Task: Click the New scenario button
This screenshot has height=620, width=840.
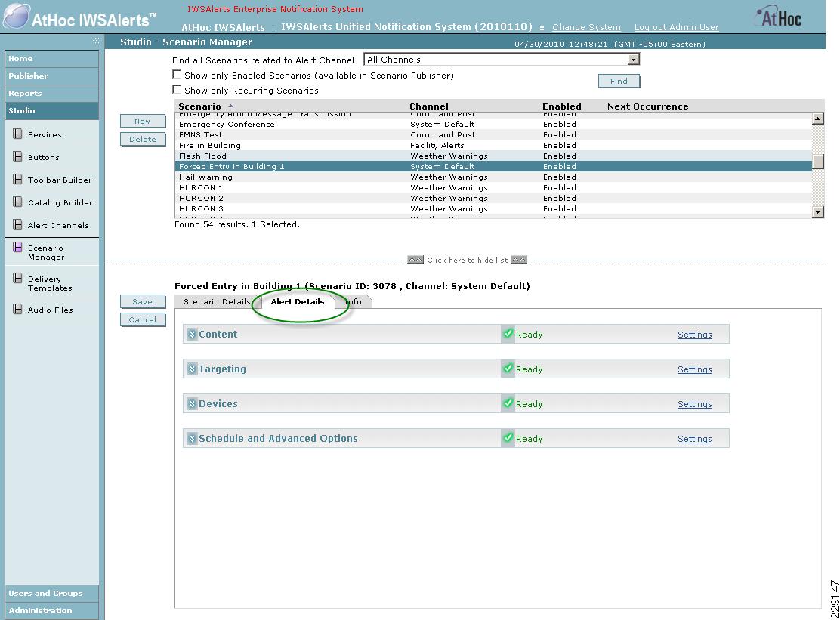Action: tap(143, 121)
